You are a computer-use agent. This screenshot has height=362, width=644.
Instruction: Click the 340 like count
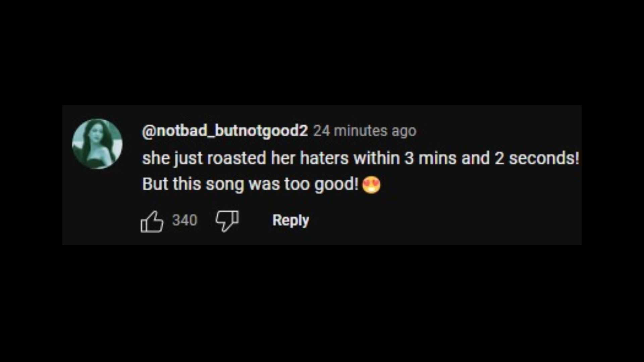click(184, 220)
